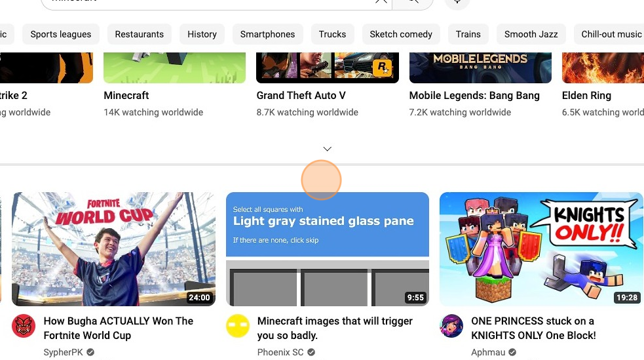Viewport: 644px width, 360px height.
Task: Choose the Sketch comedy chip
Action: 401,34
